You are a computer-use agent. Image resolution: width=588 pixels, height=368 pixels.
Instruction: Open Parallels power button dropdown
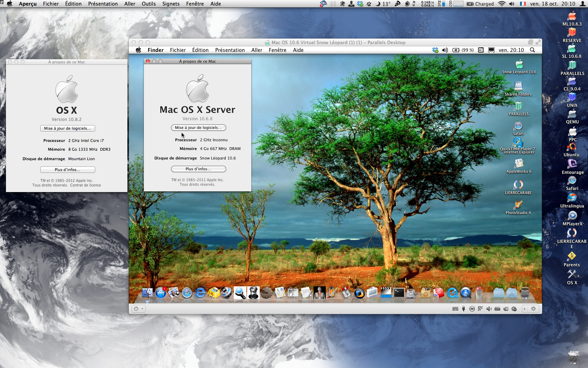pyautogui.click(x=138, y=309)
